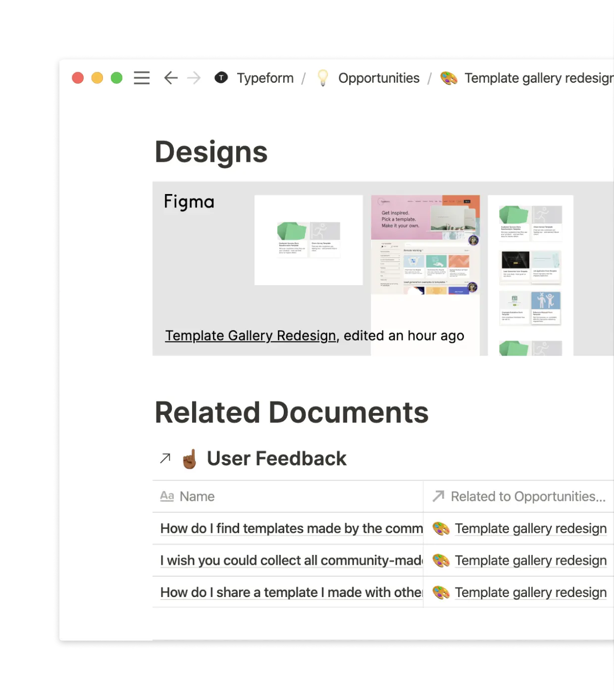
Task: Open the User Feedback linked database title
Action: click(x=277, y=458)
